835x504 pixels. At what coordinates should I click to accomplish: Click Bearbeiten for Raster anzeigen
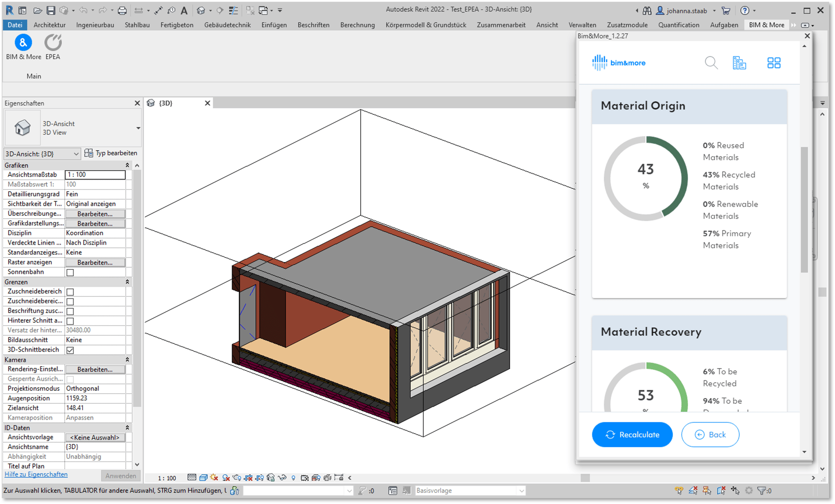point(95,263)
